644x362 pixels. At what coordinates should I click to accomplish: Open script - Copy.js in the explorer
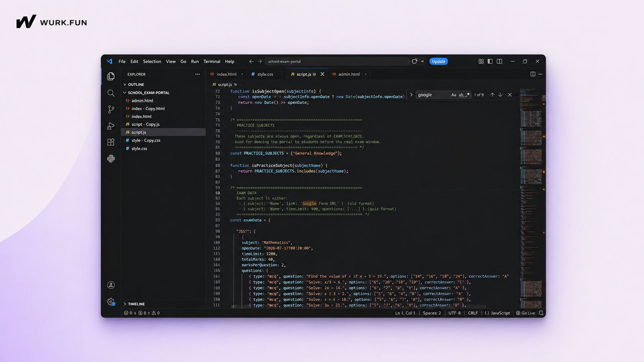[x=163, y=125]
